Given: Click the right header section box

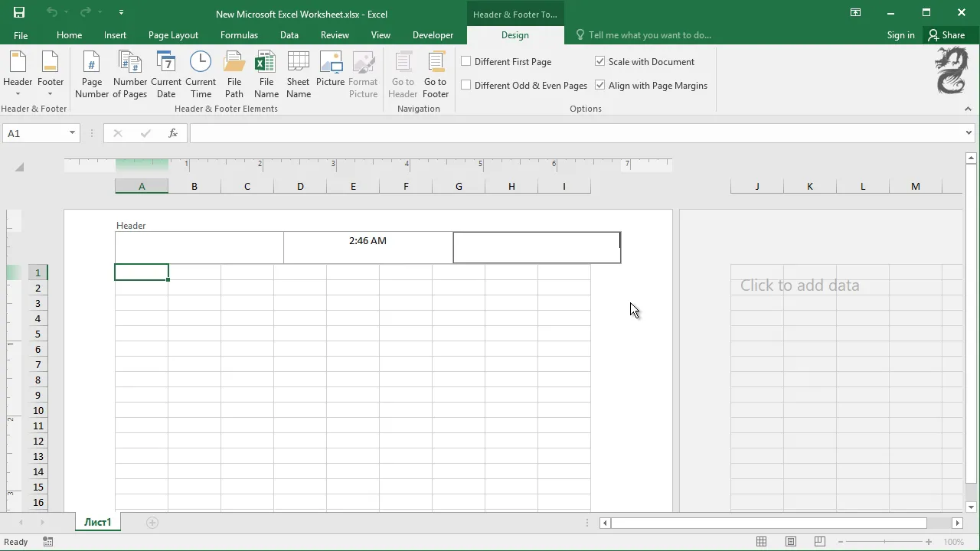Looking at the screenshot, I should click(537, 247).
